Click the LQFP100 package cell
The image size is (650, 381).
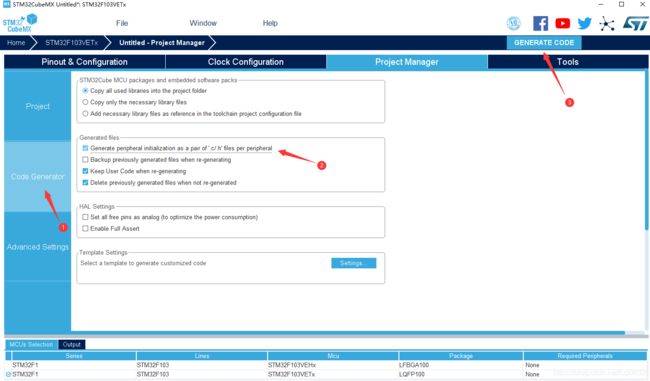tap(412, 374)
